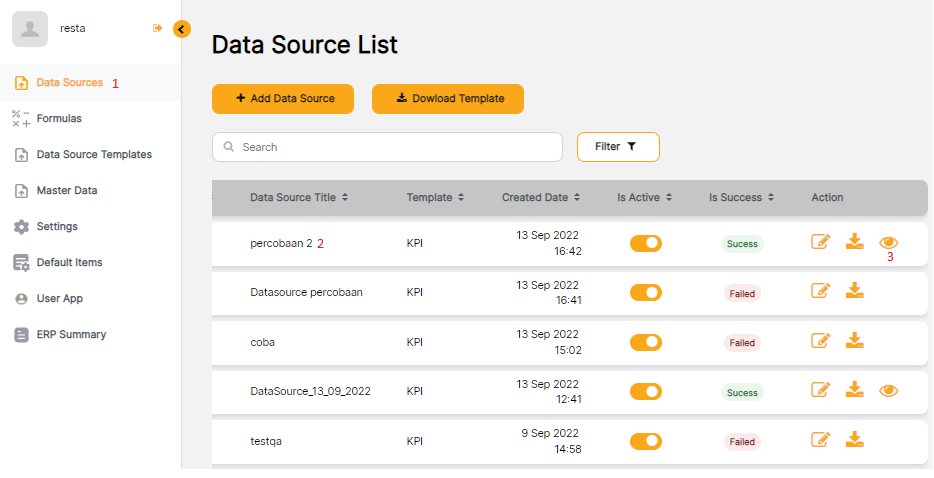This screenshot has height=478, width=934.
Task: Click the Search input field
Action: [x=387, y=147]
